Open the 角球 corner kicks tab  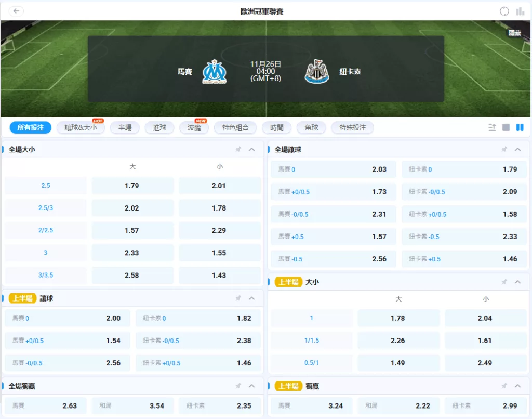point(311,127)
